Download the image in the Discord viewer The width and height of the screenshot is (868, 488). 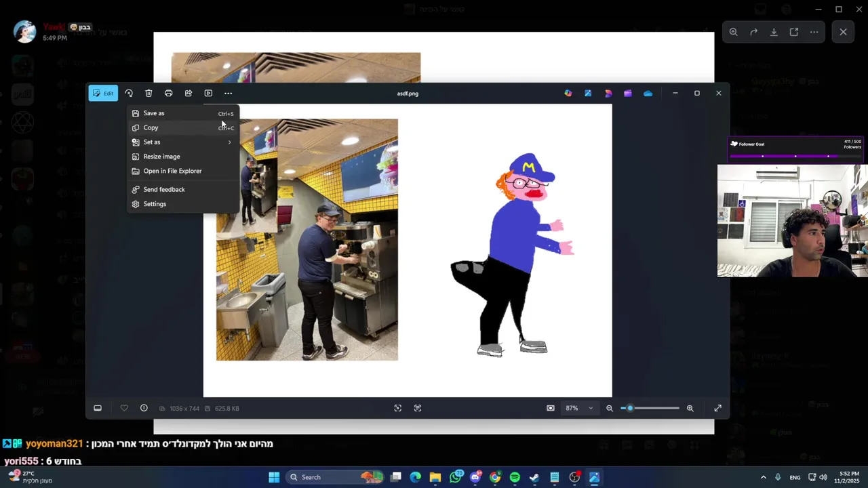pyautogui.click(x=774, y=32)
